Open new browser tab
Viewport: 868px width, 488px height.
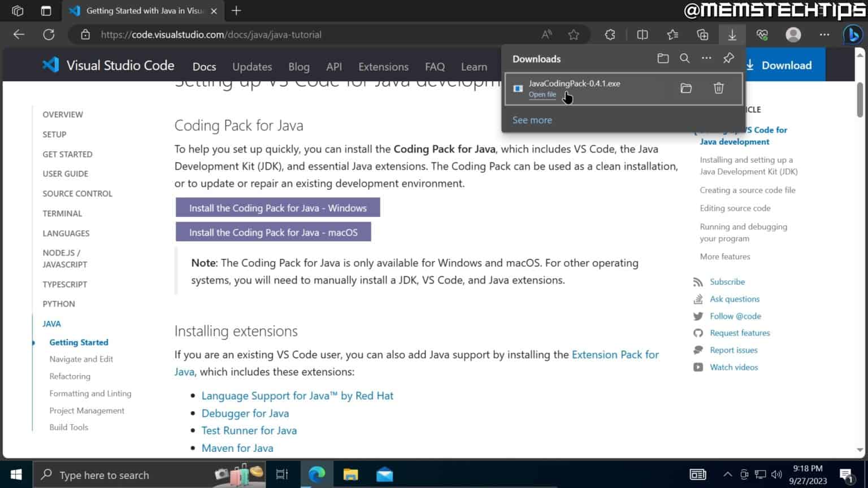coord(236,11)
